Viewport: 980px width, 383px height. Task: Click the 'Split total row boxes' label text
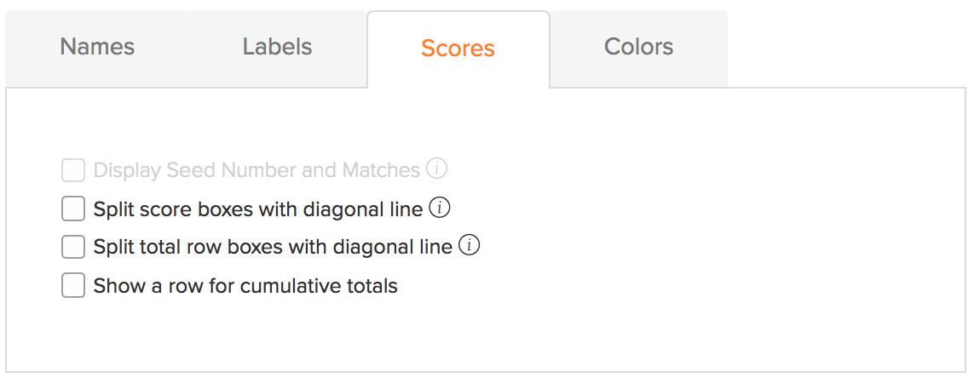274,247
